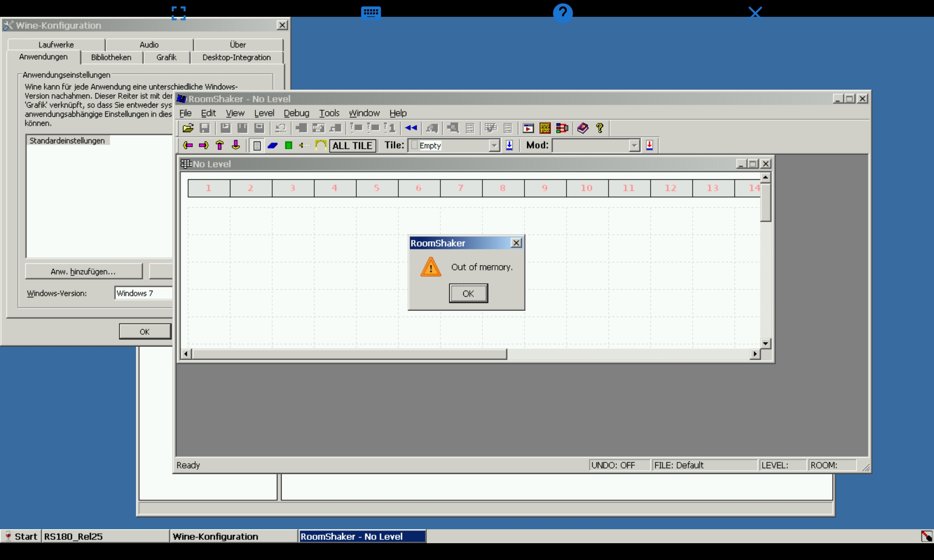Close the RoomShaker Out of memory dialog
Image resolution: width=934 pixels, height=560 pixels.
(x=516, y=243)
